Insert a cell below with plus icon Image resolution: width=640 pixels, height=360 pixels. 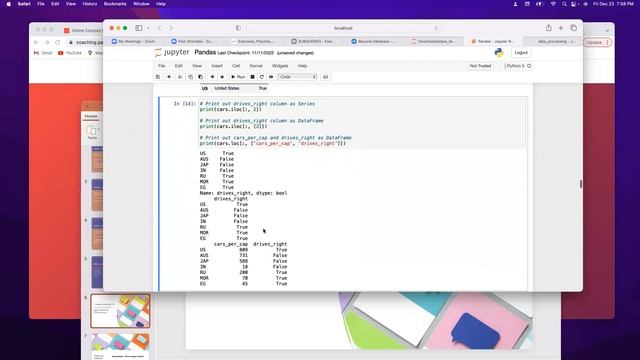tap(169, 77)
